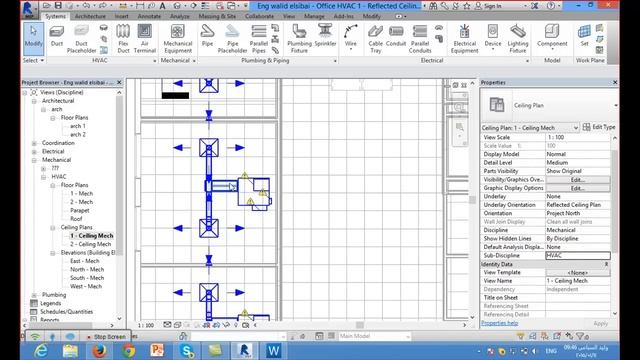The width and height of the screenshot is (640, 360).
Task: Click the Set work plane tool
Action: coord(584,36)
